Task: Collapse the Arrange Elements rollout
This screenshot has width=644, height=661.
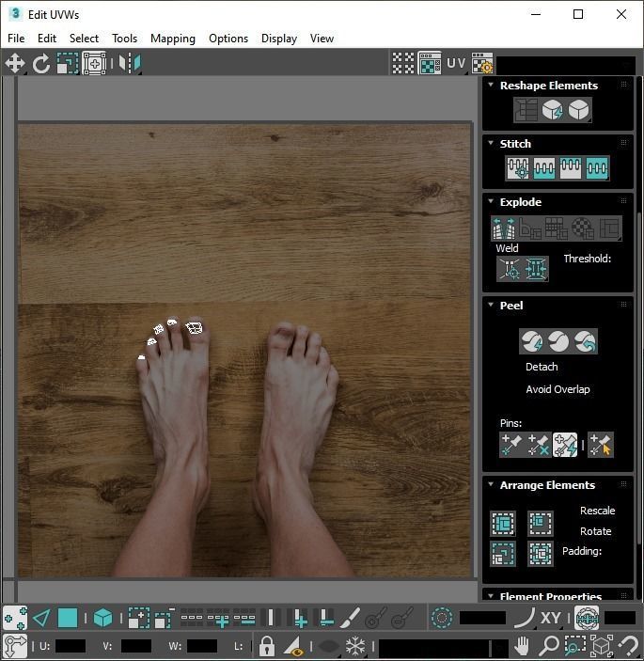Action: pyautogui.click(x=491, y=485)
